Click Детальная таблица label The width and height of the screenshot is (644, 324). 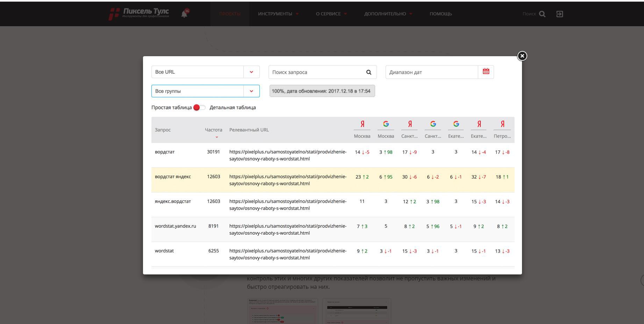(232, 108)
